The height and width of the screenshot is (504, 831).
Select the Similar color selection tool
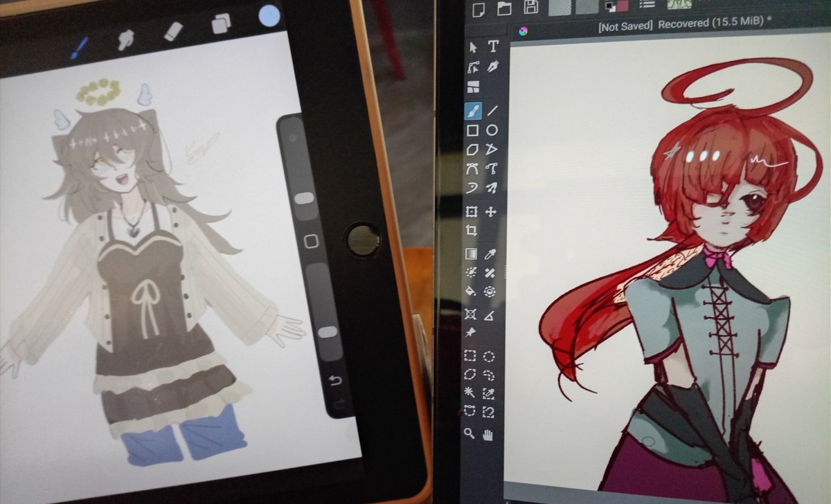pos(489,393)
